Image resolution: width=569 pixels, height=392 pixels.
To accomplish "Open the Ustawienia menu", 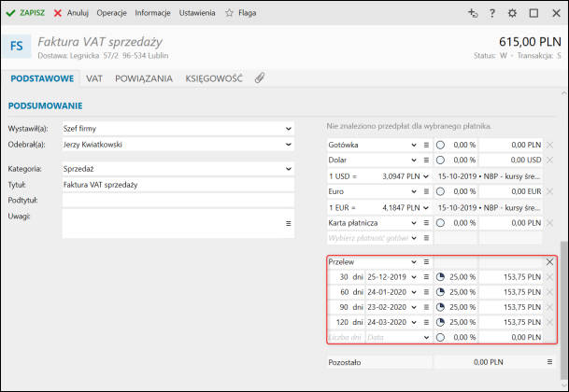I will [x=197, y=13].
